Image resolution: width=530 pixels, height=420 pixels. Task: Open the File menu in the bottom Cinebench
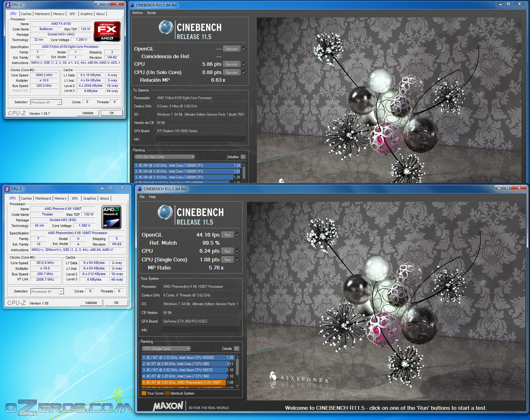click(x=142, y=197)
